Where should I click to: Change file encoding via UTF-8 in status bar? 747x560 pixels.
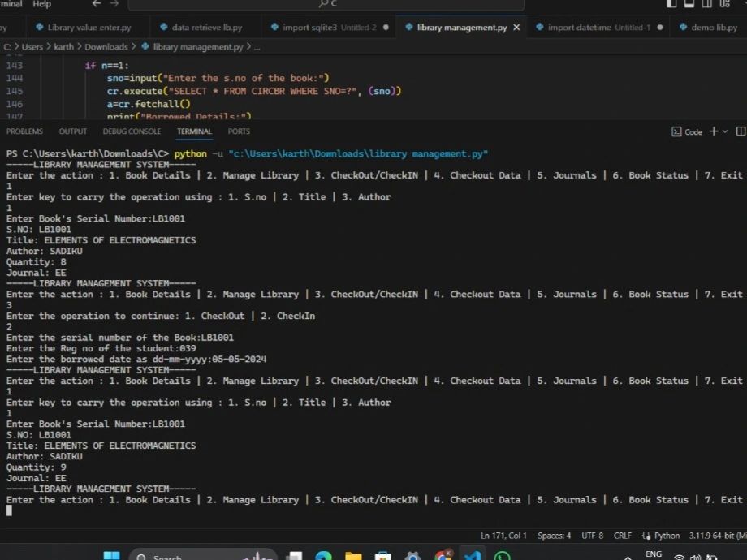[x=591, y=536]
